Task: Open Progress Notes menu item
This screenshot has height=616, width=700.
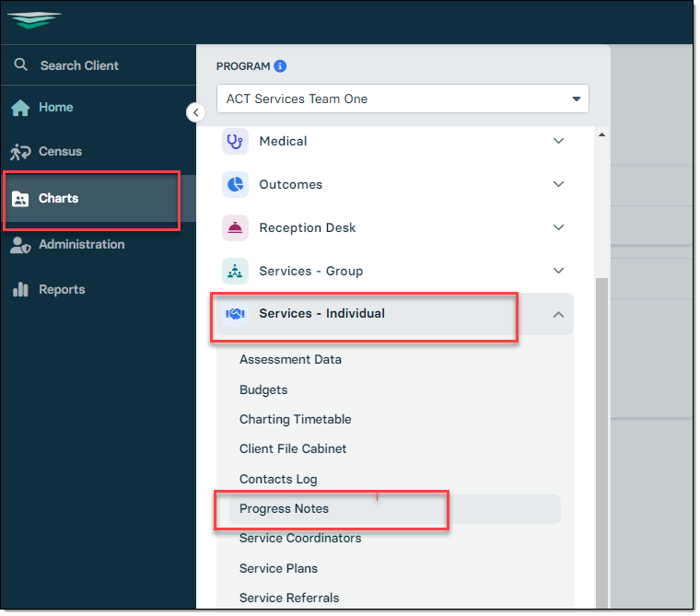Action: (284, 509)
